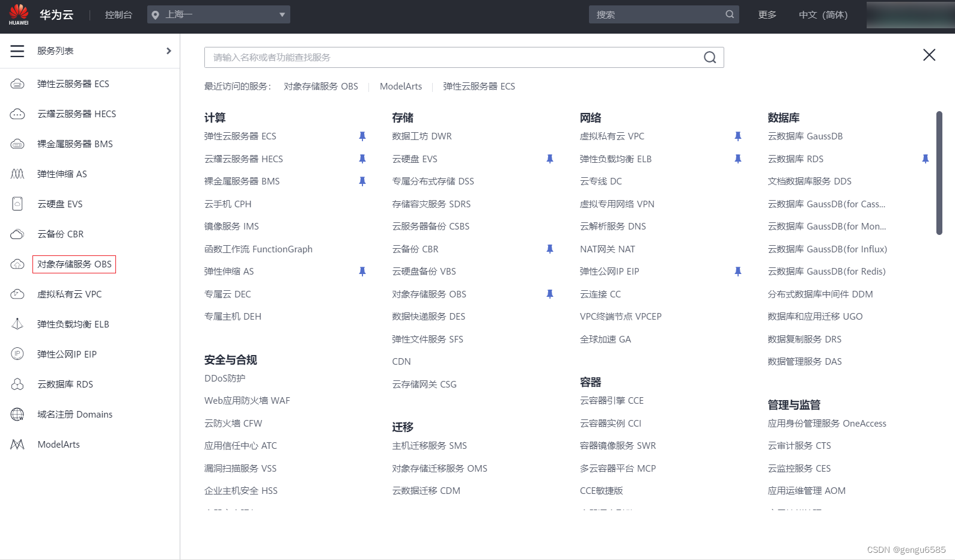Open the 中文 (简体) language selector
Viewport: 955px width, 560px height.
[x=823, y=14]
